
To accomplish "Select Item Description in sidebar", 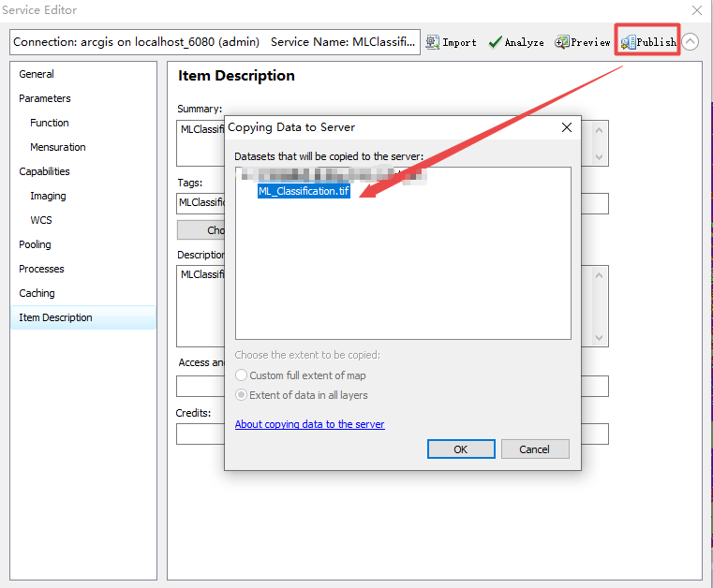I will coord(82,317).
